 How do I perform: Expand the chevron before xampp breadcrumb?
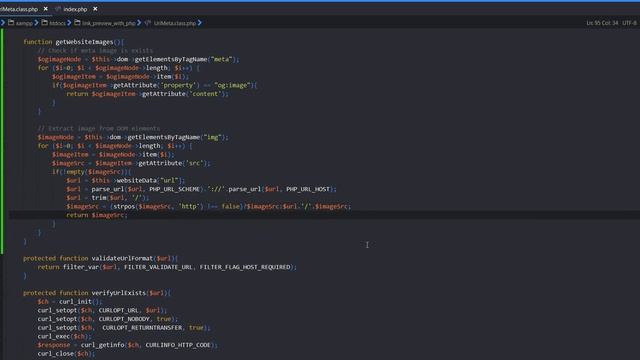click(3, 23)
